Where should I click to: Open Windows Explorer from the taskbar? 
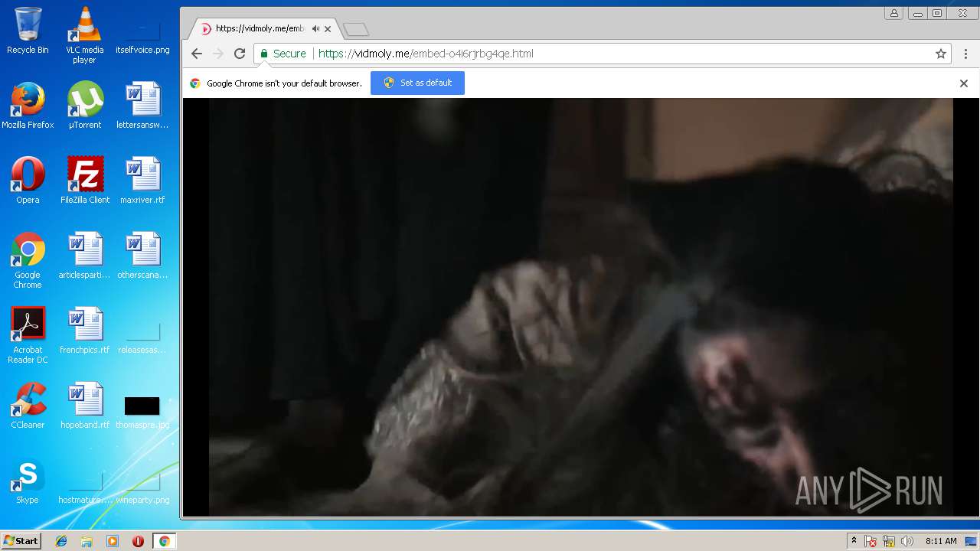(x=87, y=541)
